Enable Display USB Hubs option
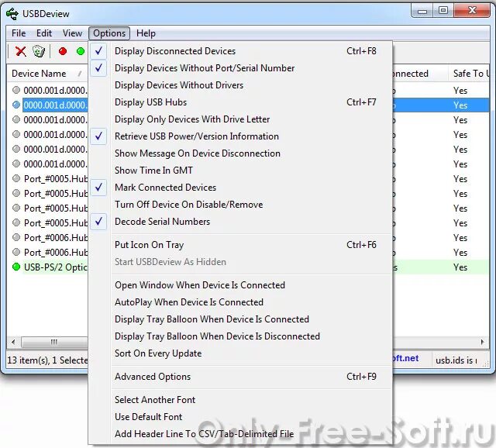The image size is (496, 448). (x=241, y=102)
